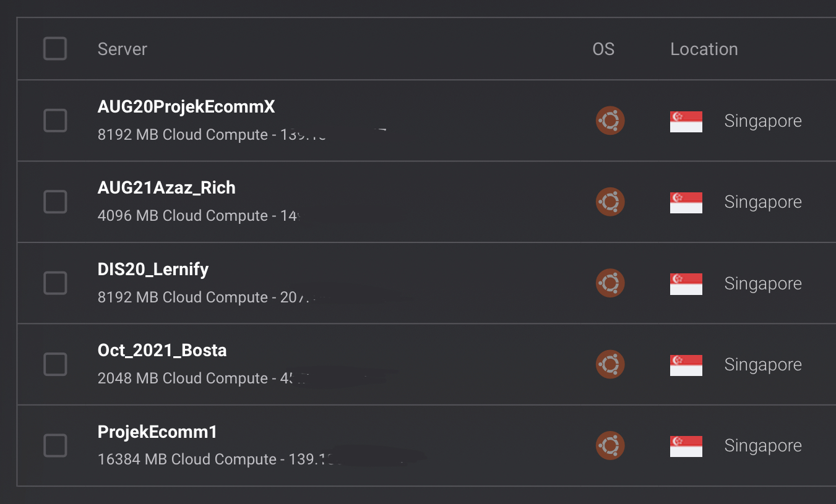
Task: Check the box for AUG20ProjekEcommX server
Action: click(x=55, y=121)
